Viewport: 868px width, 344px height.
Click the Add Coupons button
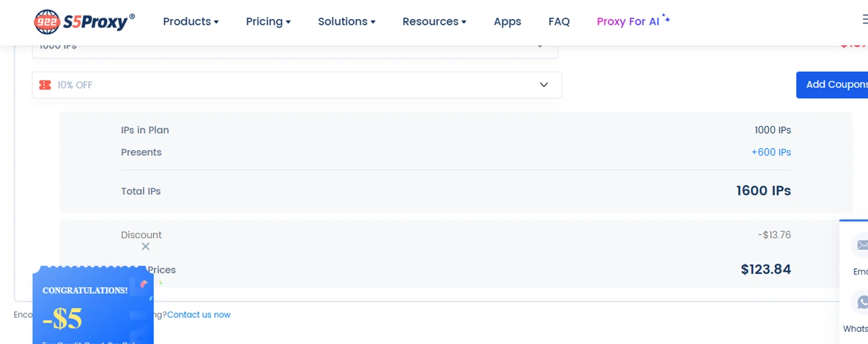pos(832,85)
